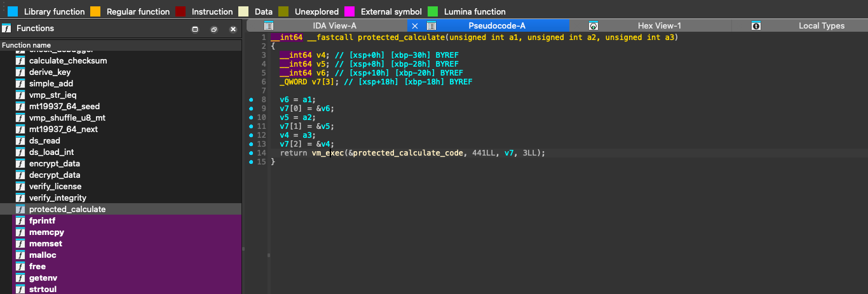Click the Local Types tab icon

pos(756,26)
